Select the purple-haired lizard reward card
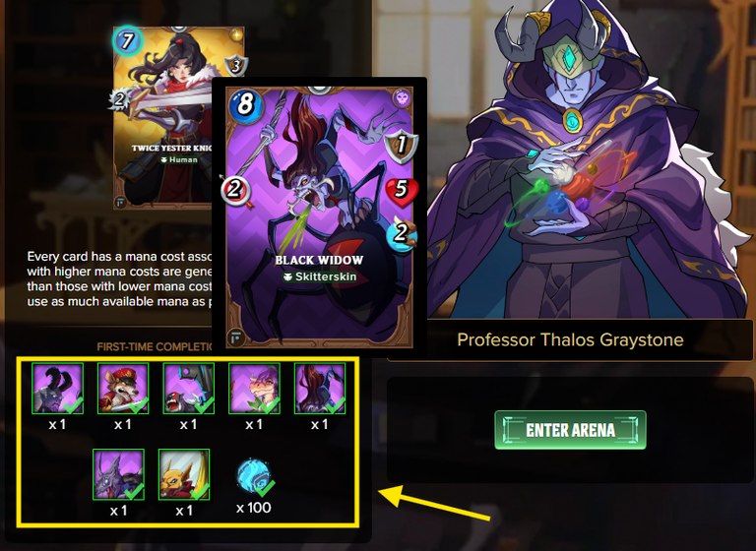The width and height of the screenshot is (756, 551). (254, 389)
